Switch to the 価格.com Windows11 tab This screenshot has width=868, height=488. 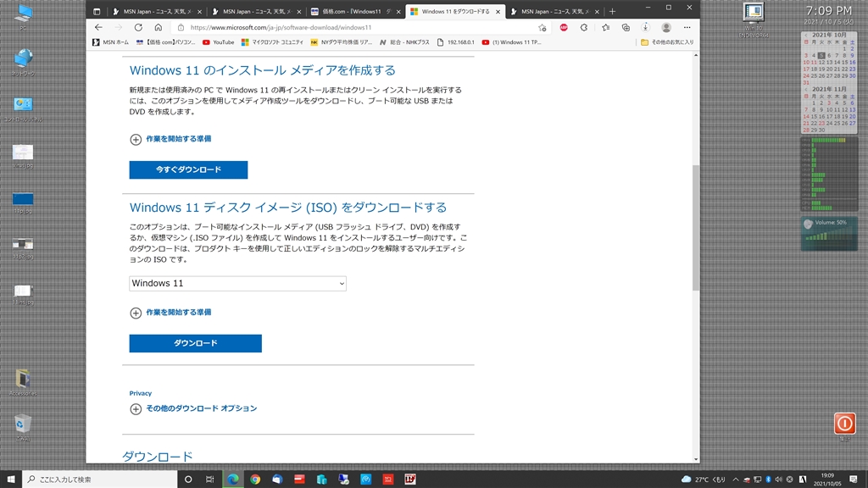tap(356, 11)
